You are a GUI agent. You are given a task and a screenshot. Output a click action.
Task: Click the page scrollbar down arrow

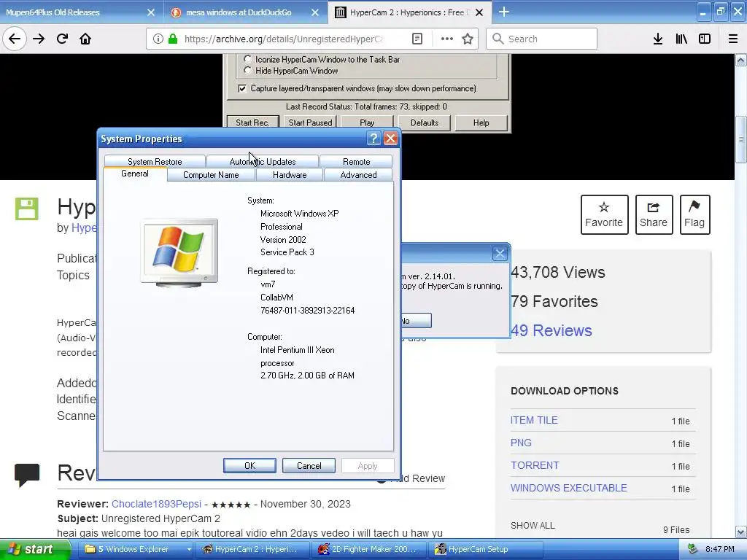tap(741, 532)
